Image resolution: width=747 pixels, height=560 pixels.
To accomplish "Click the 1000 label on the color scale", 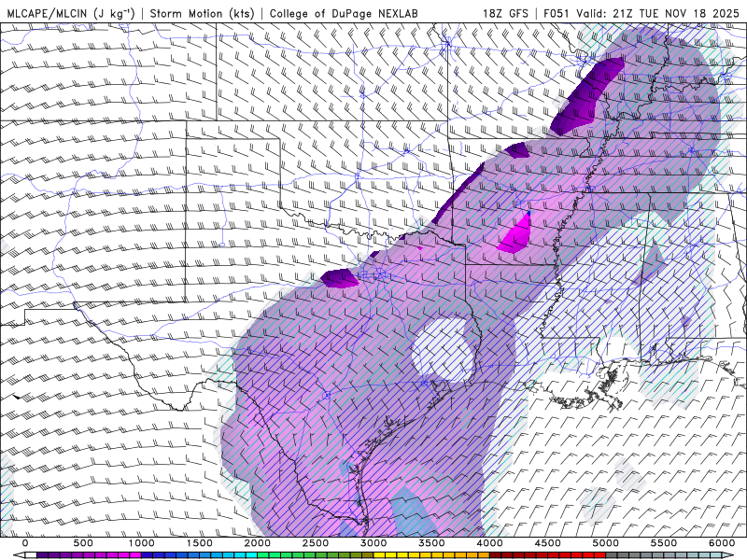I will point(142,543).
